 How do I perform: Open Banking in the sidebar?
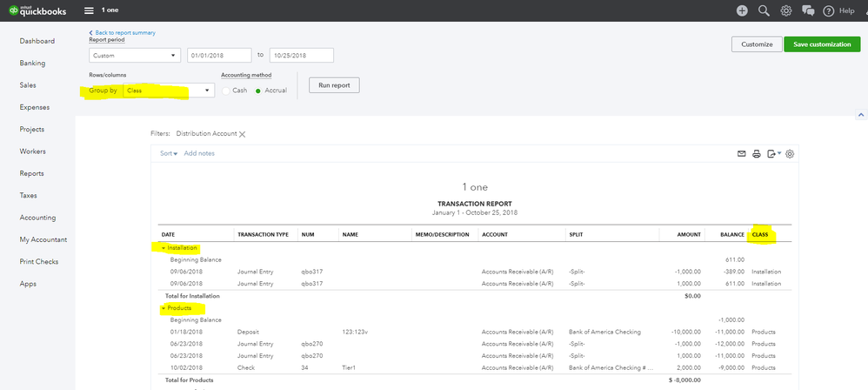[x=33, y=64]
